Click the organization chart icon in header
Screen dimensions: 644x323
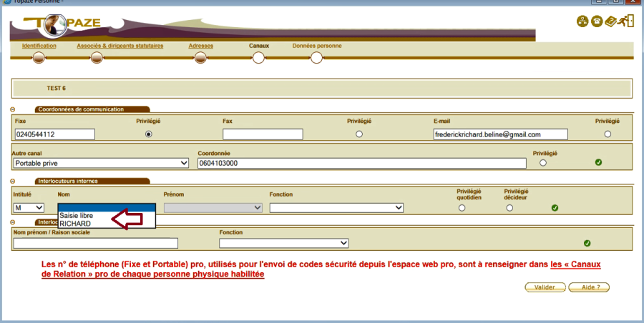coord(582,21)
